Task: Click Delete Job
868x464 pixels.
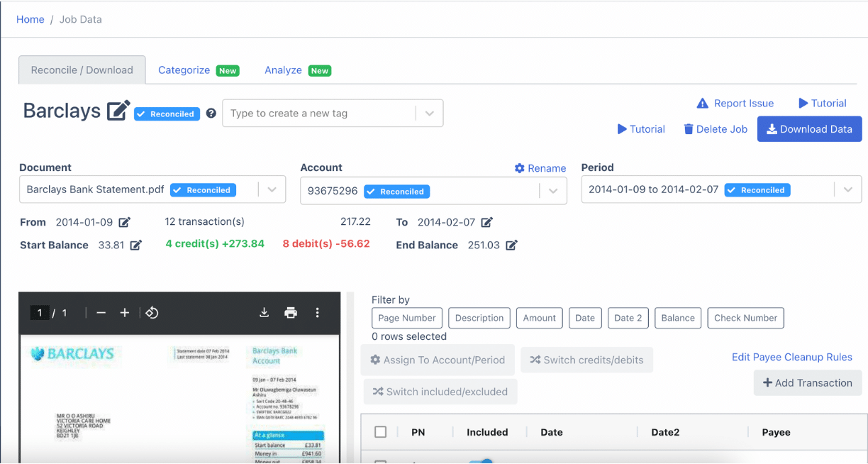Action: tap(716, 129)
